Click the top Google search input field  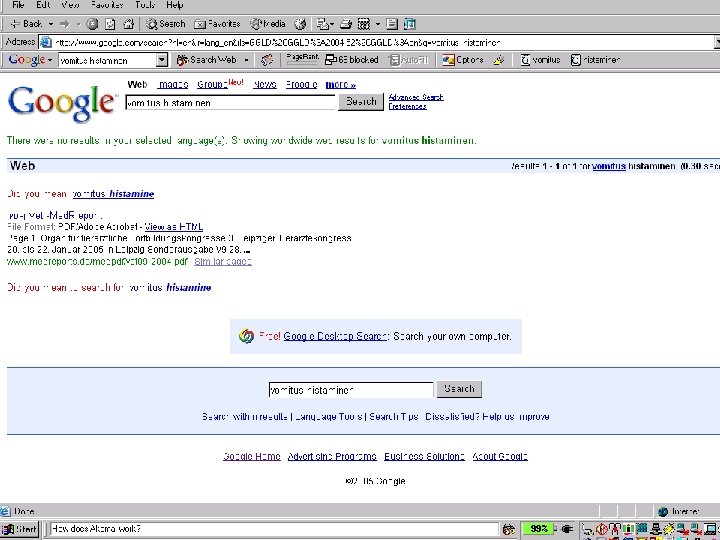[x=231, y=102]
